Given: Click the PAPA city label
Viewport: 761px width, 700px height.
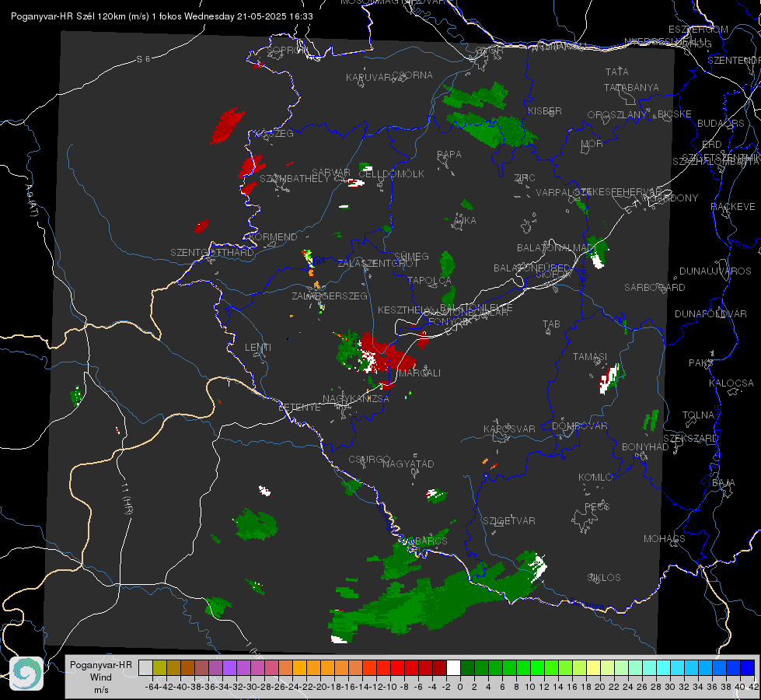Looking at the screenshot, I should (449, 154).
